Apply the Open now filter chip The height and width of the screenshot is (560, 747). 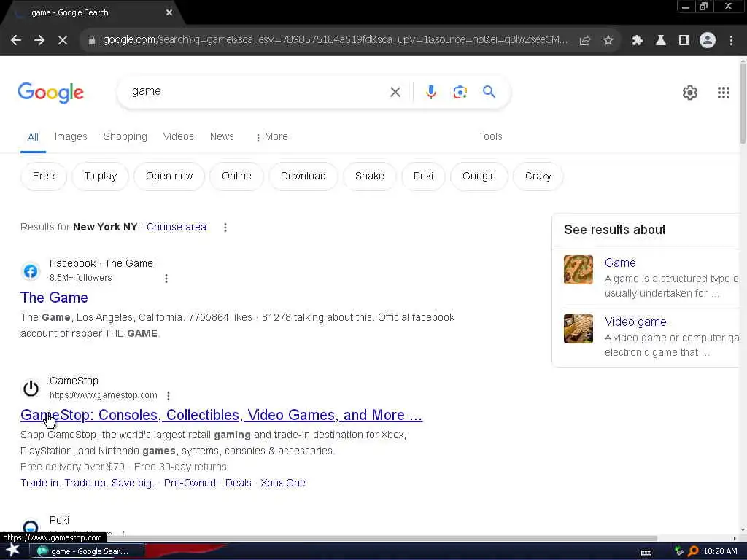tap(169, 176)
